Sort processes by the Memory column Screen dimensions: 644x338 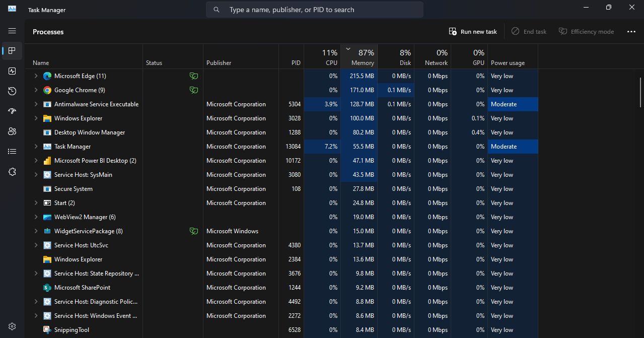coord(359,56)
